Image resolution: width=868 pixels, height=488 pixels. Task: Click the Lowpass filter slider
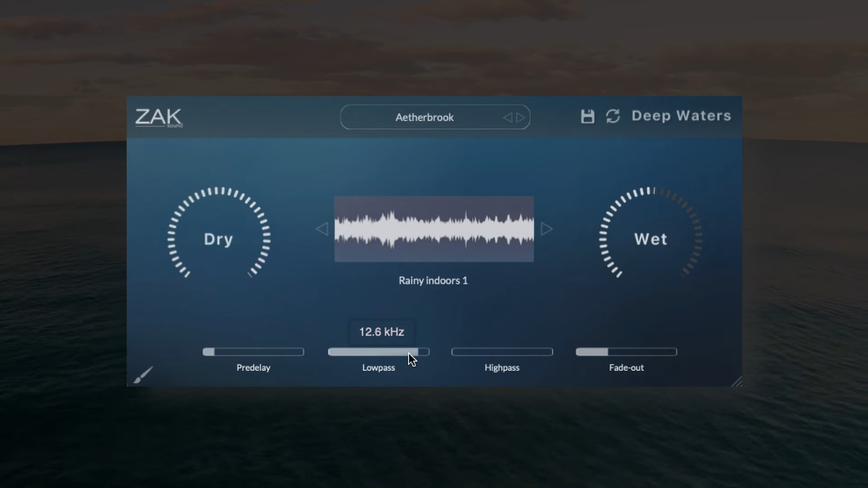[378, 352]
